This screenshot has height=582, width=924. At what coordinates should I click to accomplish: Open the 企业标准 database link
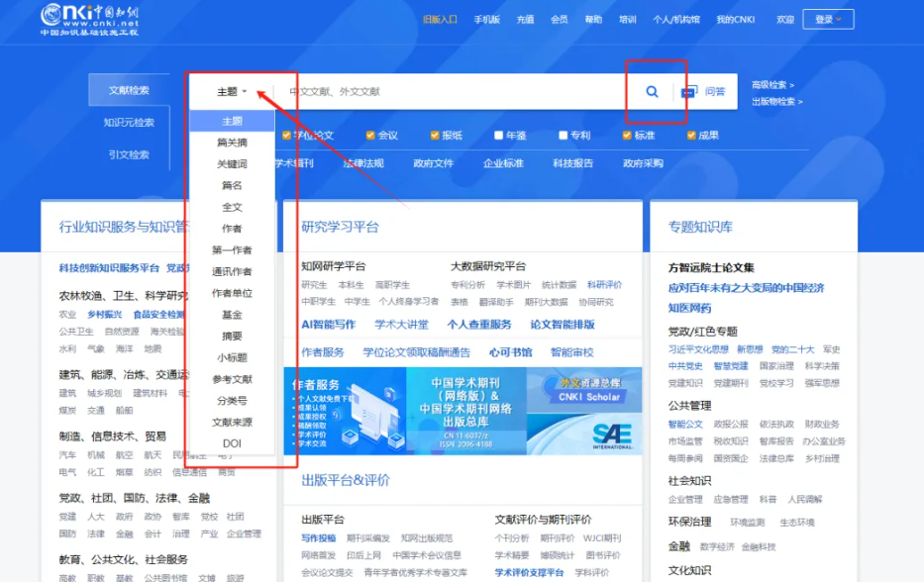tap(503, 163)
